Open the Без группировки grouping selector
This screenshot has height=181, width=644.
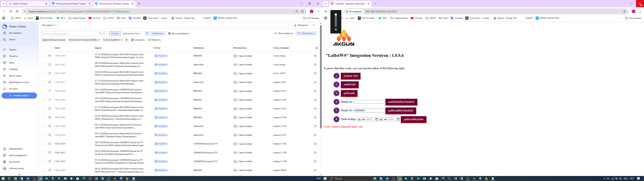pos(178,34)
